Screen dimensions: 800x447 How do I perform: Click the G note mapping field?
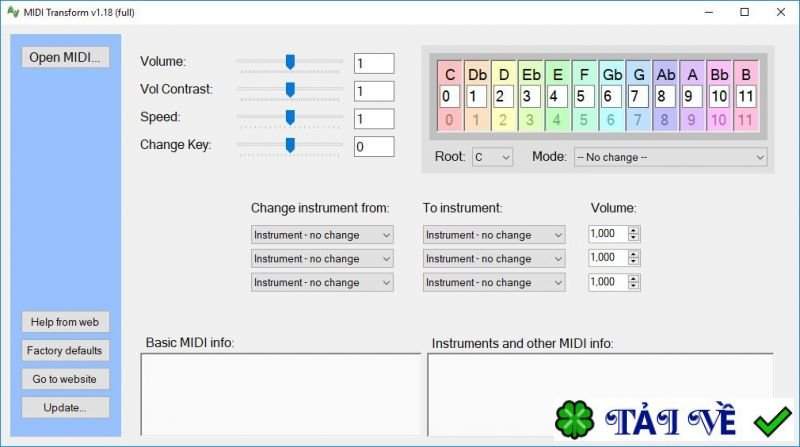pyautogui.click(x=638, y=96)
